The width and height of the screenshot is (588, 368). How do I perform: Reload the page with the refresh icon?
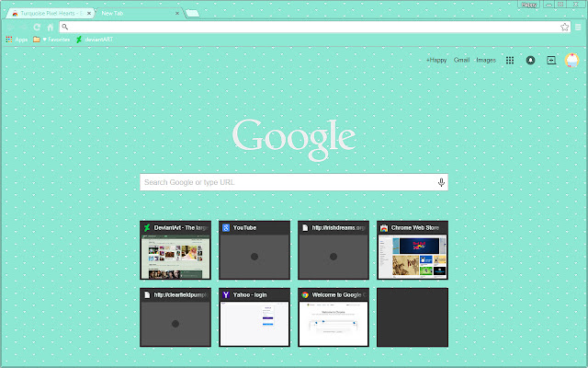(x=37, y=27)
